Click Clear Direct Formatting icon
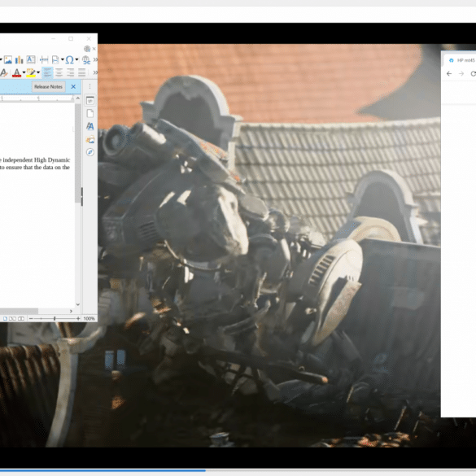 tap(4, 72)
